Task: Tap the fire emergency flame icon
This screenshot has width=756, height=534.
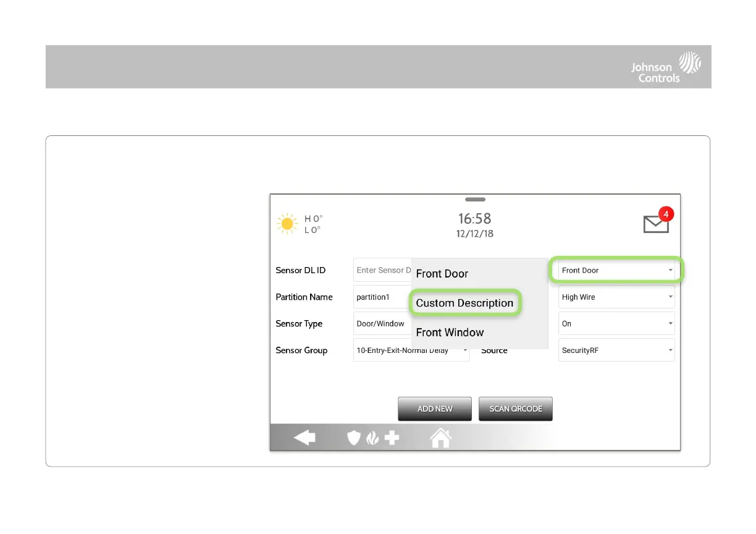Action: 372,438
